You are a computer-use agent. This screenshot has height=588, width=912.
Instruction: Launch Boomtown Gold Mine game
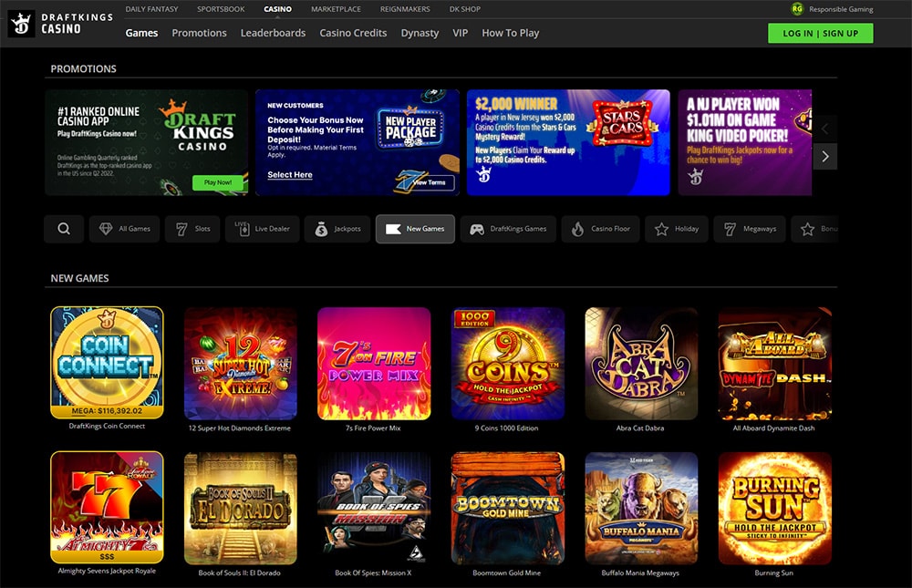508,509
